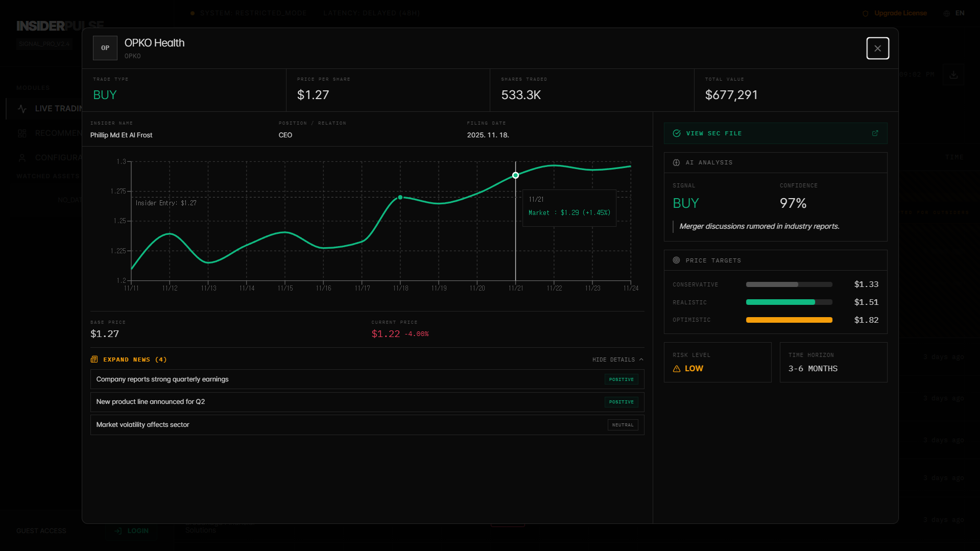Click the Login button in background sidebar
The height and width of the screenshot is (551, 980).
pos(132,531)
